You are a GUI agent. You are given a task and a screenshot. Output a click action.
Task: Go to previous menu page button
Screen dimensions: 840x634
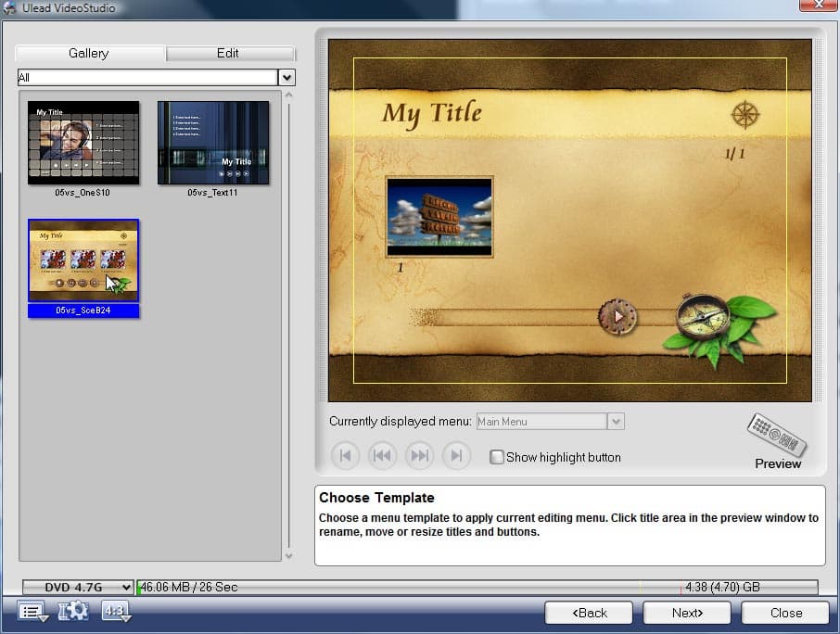coord(382,456)
